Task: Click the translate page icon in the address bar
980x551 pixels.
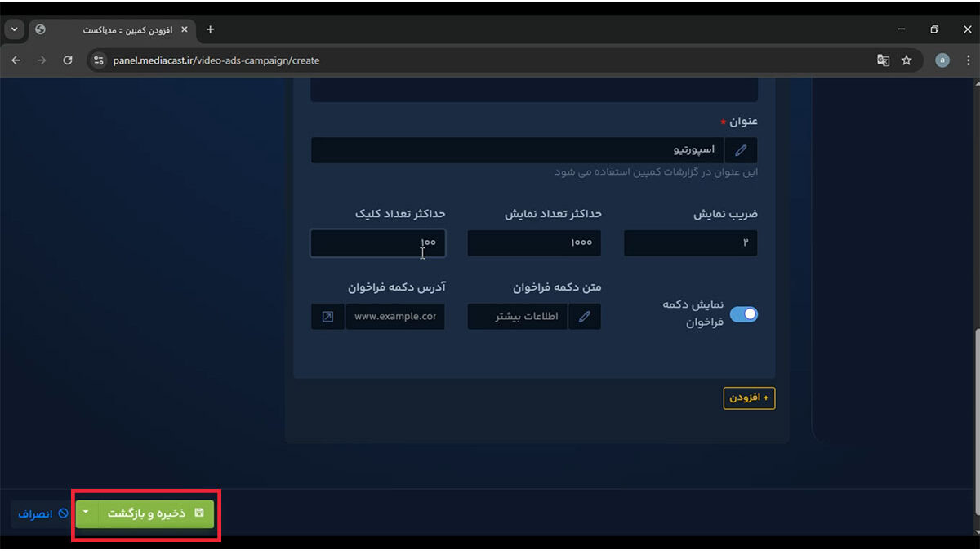Action: coord(883,60)
